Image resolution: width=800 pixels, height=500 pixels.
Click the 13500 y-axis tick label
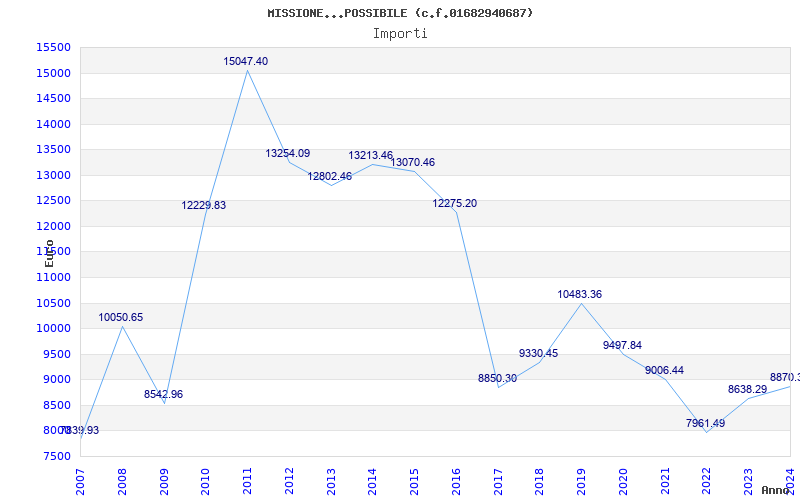tap(54, 149)
